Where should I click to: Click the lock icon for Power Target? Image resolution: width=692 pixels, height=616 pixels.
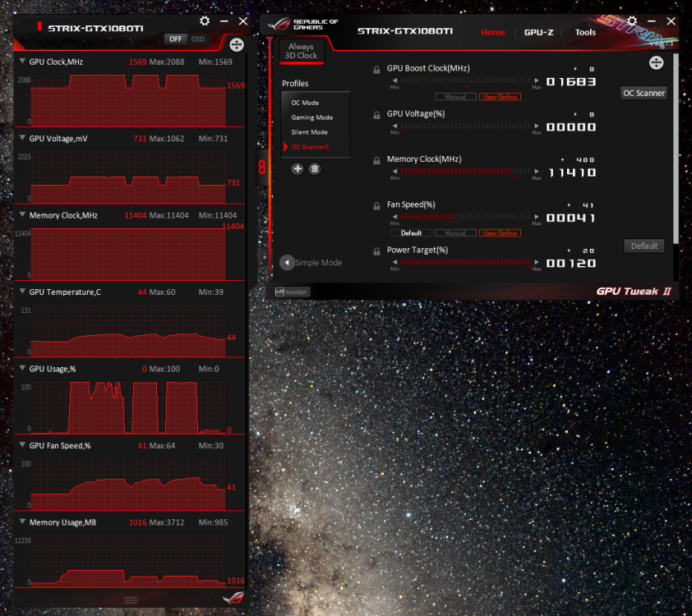tap(376, 251)
